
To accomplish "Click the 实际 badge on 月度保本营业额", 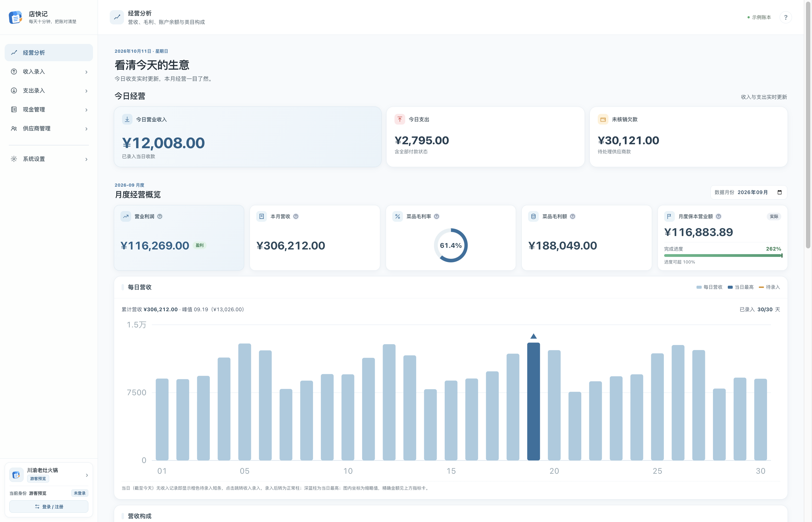I will point(774,216).
